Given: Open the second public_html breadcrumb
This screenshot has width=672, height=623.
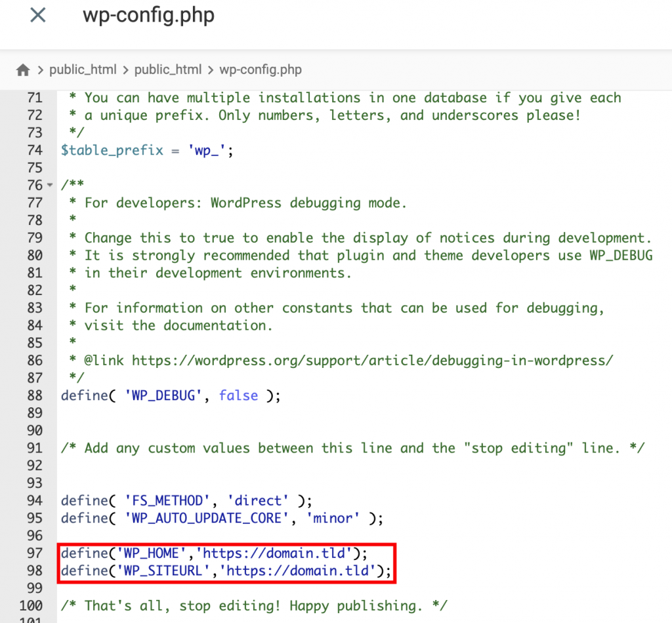Looking at the screenshot, I should pyautogui.click(x=167, y=69).
